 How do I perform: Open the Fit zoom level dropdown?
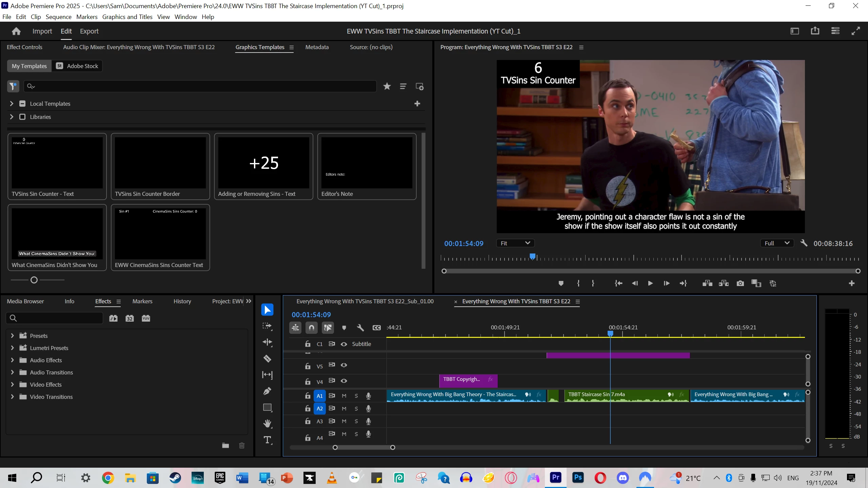515,243
